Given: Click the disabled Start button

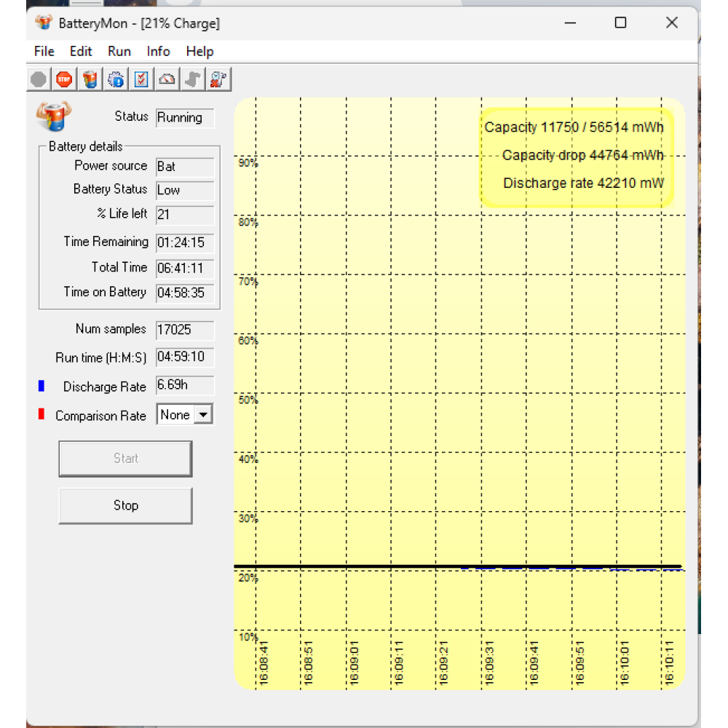Looking at the screenshot, I should tap(125, 459).
